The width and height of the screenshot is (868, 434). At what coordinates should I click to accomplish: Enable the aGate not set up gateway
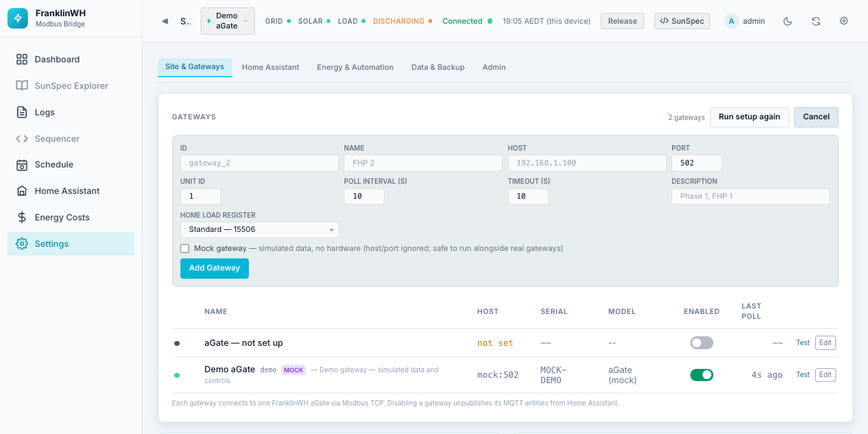coord(702,343)
